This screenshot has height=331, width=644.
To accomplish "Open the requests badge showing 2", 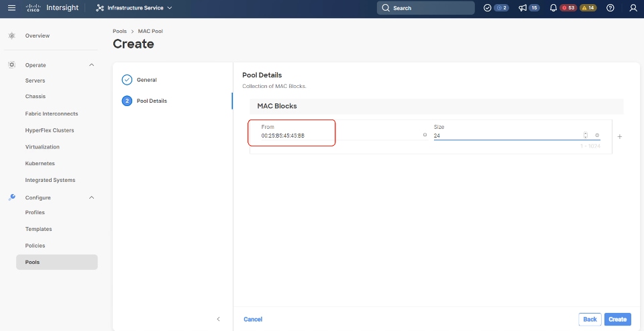I will point(502,8).
